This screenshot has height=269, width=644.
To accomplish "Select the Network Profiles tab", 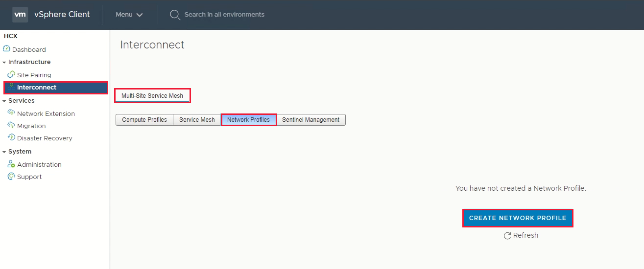I will coord(249,120).
